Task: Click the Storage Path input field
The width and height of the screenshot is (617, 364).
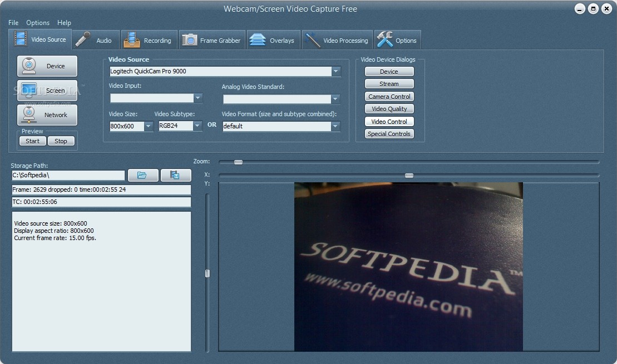Action: tap(68, 175)
